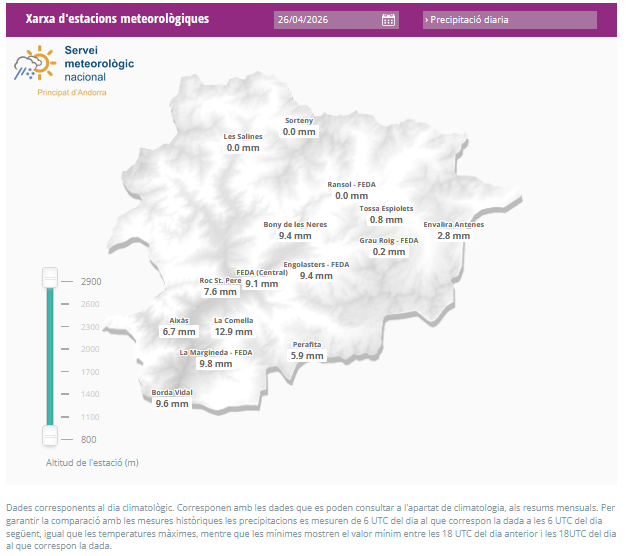Open the calendar date picker icon
626x556 pixels.
coord(389,20)
